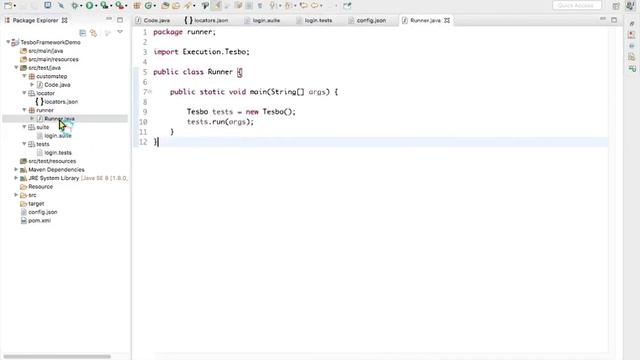
Task: Click the New file wizard icon
Action: 8,5
